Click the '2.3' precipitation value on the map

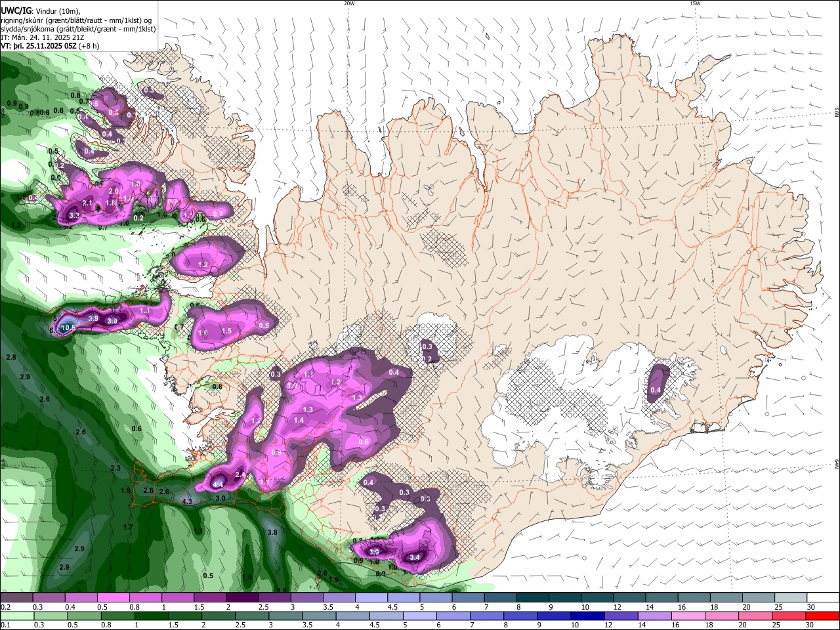115,468
